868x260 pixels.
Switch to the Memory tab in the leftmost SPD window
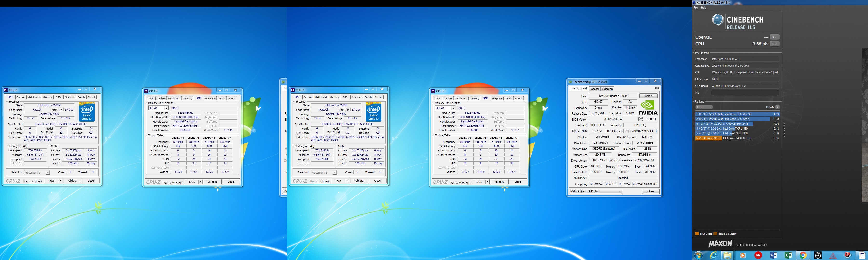[188, 98]
